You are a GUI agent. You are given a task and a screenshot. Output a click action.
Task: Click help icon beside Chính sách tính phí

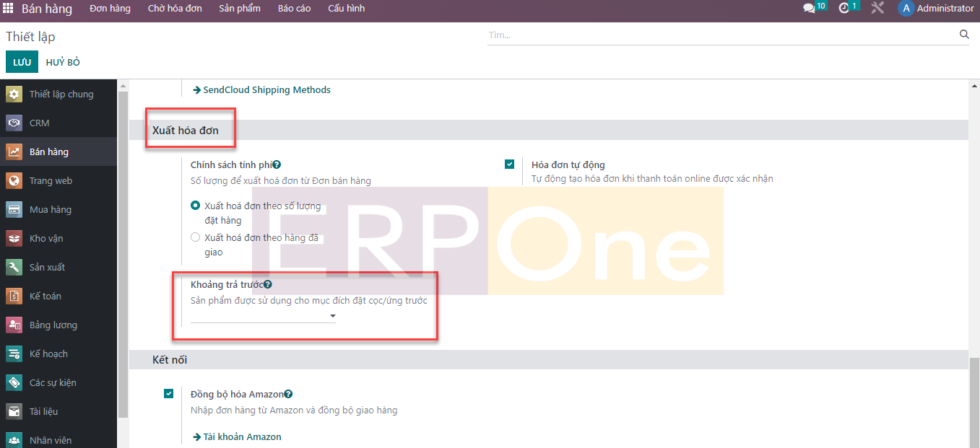coord(277,165)
